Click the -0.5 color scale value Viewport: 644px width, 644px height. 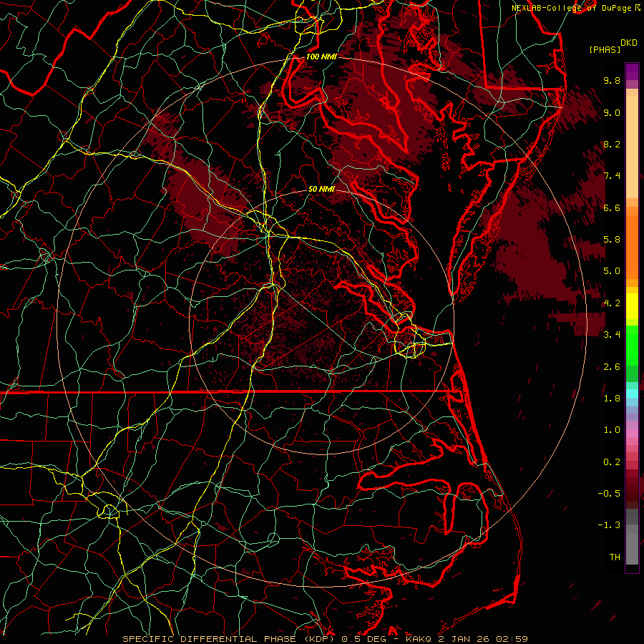(609, 494)
